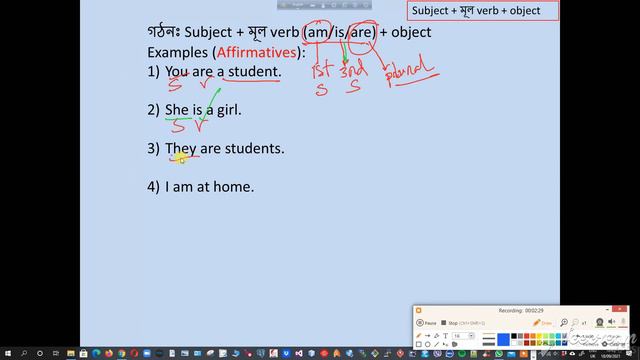Open the font size dropdown
640x360 pixels.
point(471,336)
